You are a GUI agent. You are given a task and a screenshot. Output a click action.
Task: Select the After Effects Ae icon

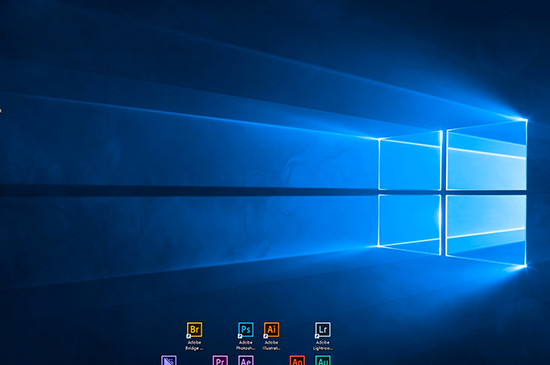click(246, 360)
